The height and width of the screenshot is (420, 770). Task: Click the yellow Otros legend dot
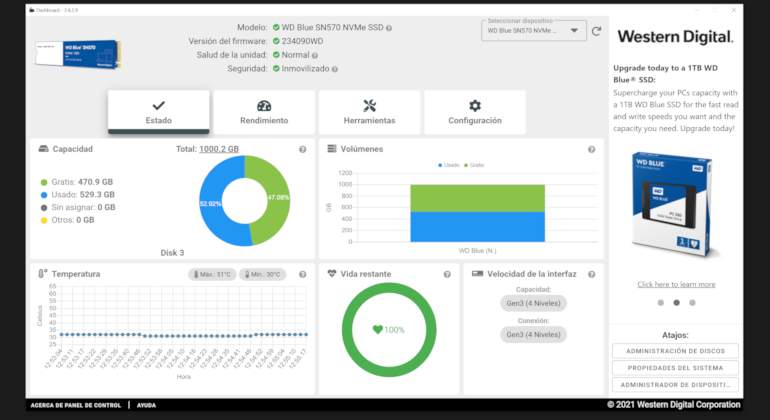(44, 221)
